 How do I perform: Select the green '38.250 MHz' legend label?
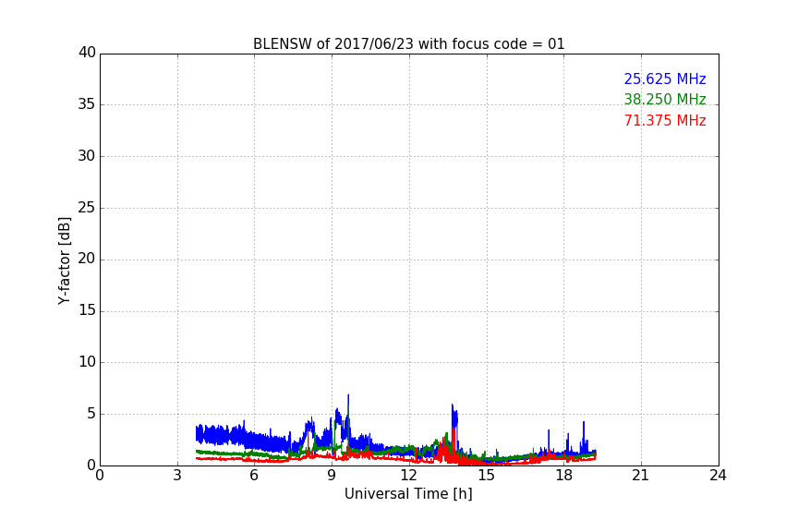[665, 99]
